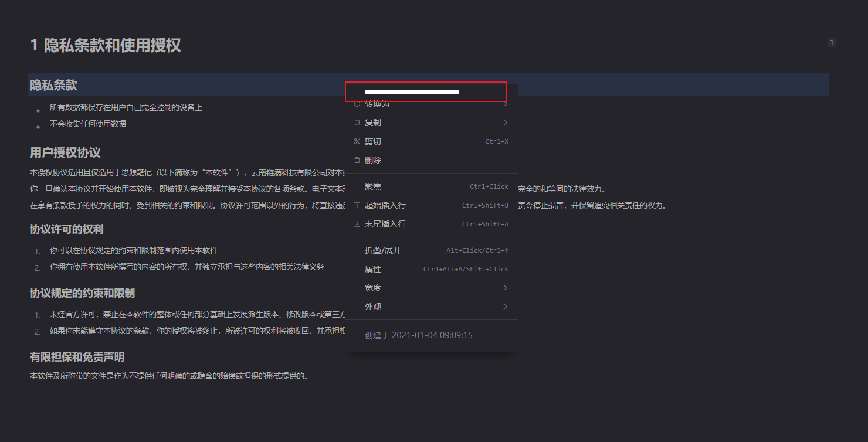Choose 聚焦 from the context menu
The width and height of the screenshot is (868, 442).
[431, 186]
